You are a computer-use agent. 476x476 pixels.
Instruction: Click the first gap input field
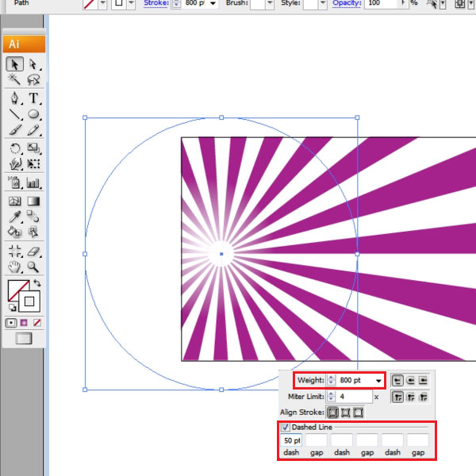pyautogui.click(x=317, y=440)
